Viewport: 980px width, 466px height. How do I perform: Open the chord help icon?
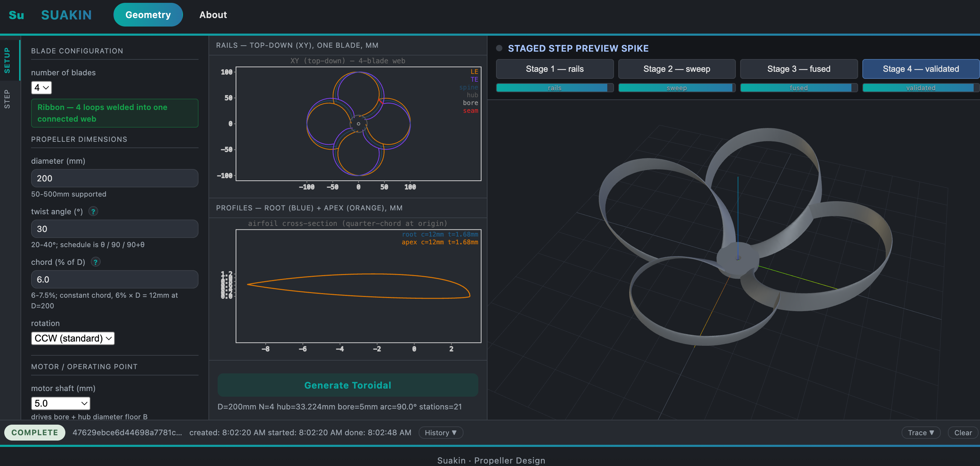tap(96, 262)
